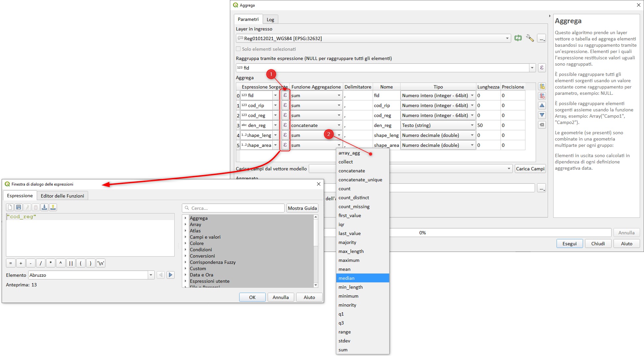Screen dimensions: 644x356
Task: Open advanced options wrench icon
Action: (x=530, y=38)
